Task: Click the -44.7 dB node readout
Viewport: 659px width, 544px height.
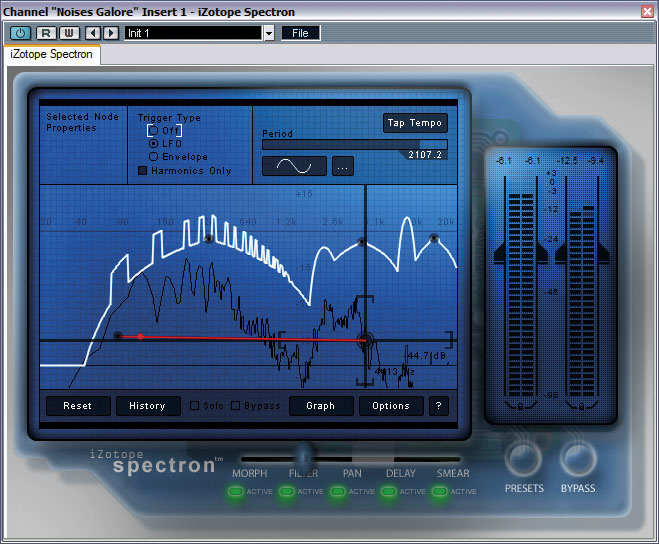Action: 424,356
